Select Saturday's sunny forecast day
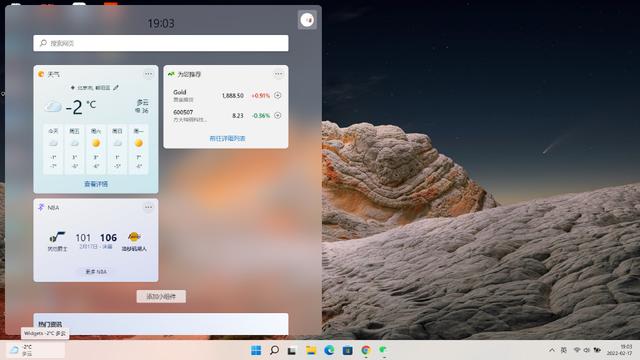The image size is (640, 360). 96,149
